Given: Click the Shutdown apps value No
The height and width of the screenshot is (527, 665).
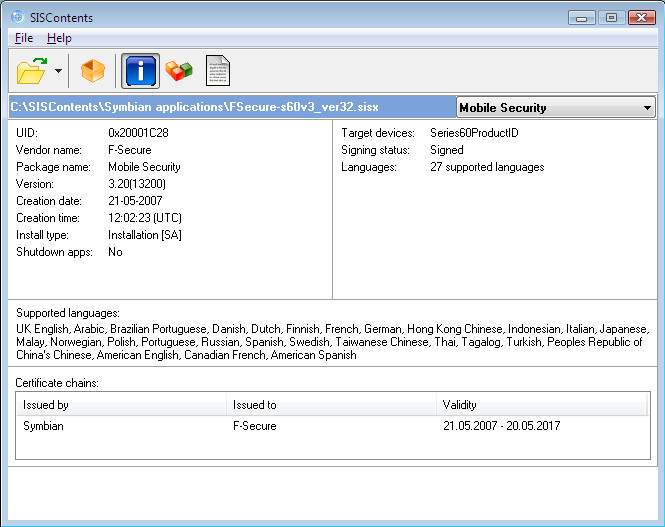Looking at the screenshot, I should [x=115, y=252].
